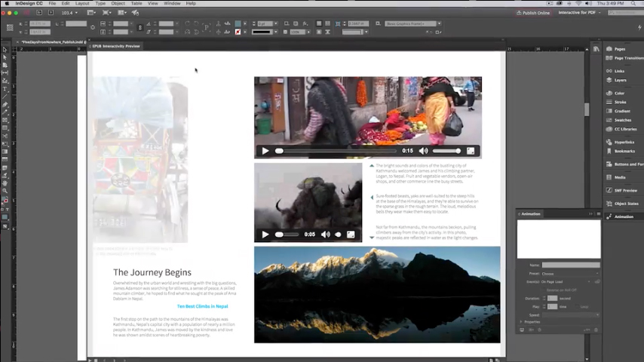The height and width of the screenshot is (362, 644).
Task: Expand the Properties section in Animation panel
Action: [x=520, y=322]
